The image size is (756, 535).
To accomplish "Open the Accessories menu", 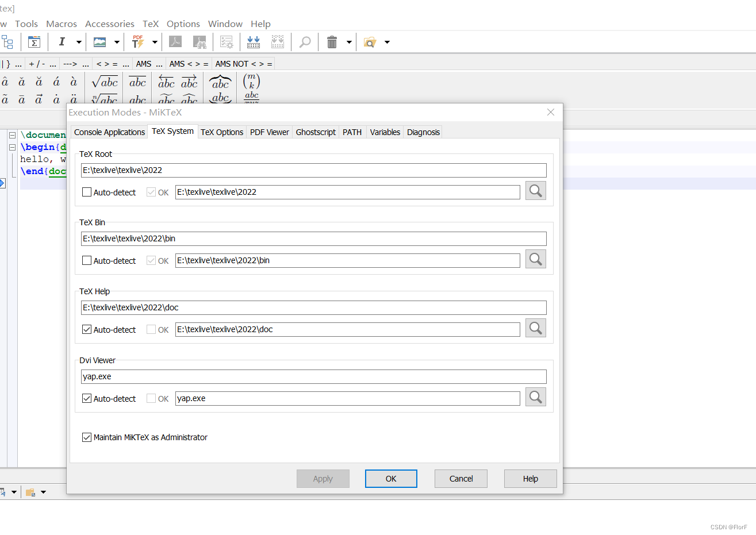I will 110,24.
